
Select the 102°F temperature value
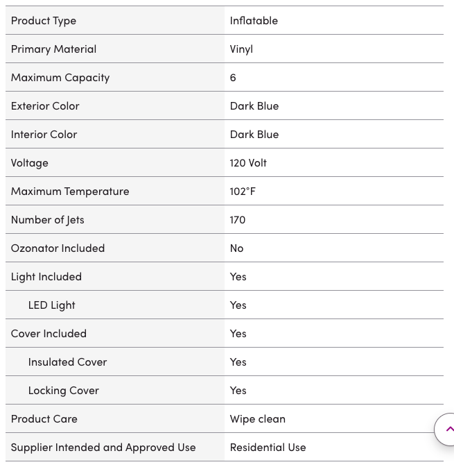(243, 192)
